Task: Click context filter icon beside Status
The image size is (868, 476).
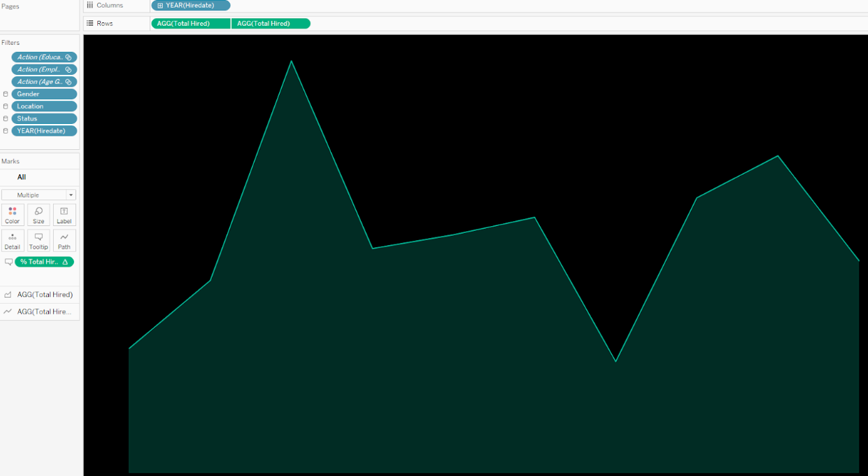Action: [x=6, y=119]
